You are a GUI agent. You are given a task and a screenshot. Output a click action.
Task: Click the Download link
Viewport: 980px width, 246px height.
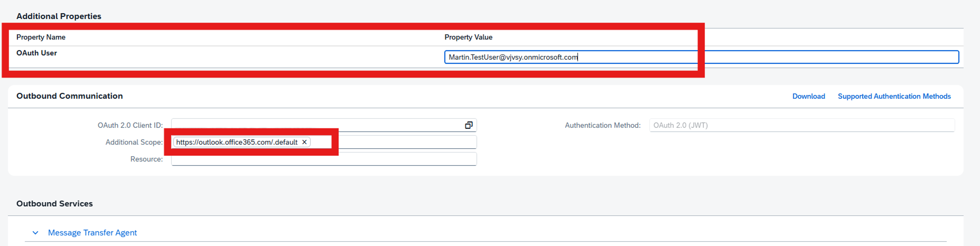tap(808, 96)
